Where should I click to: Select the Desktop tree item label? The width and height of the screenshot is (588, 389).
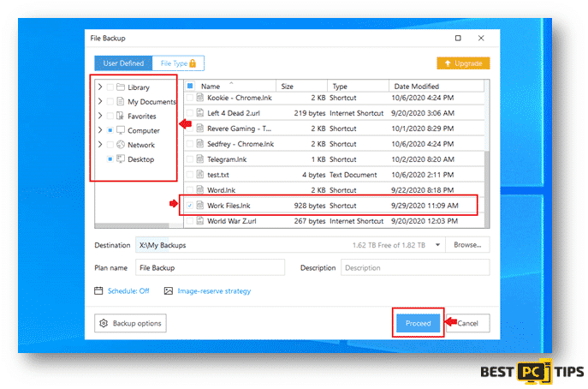[x=140, y=159]
